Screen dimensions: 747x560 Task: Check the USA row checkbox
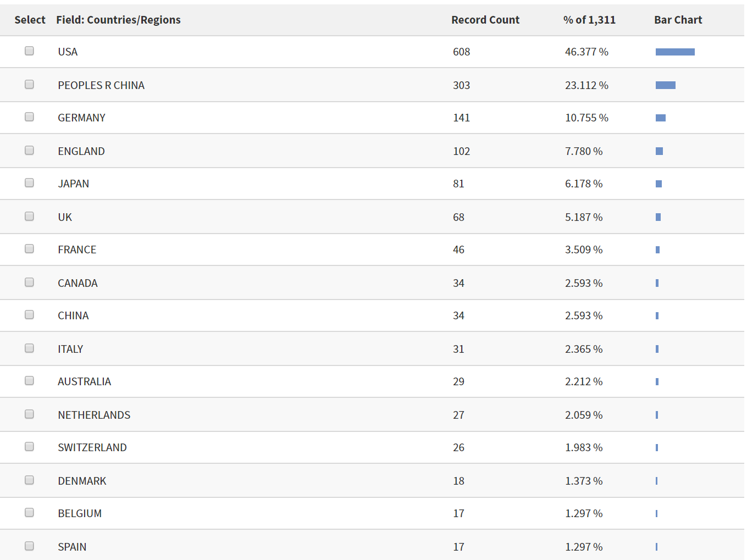(x=29, y=51)
